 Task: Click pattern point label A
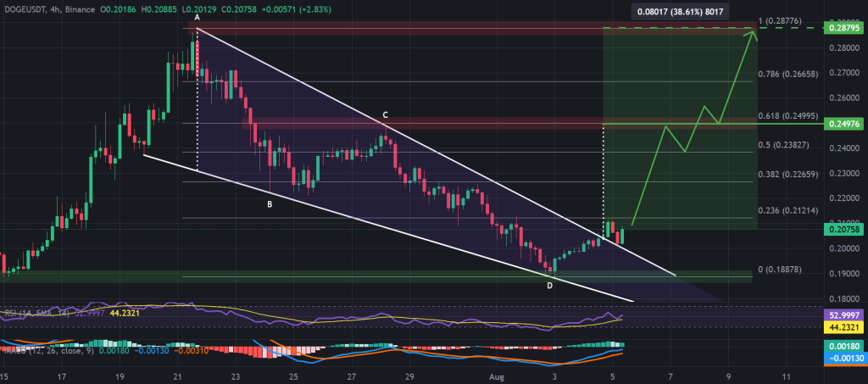coord(197,18)
